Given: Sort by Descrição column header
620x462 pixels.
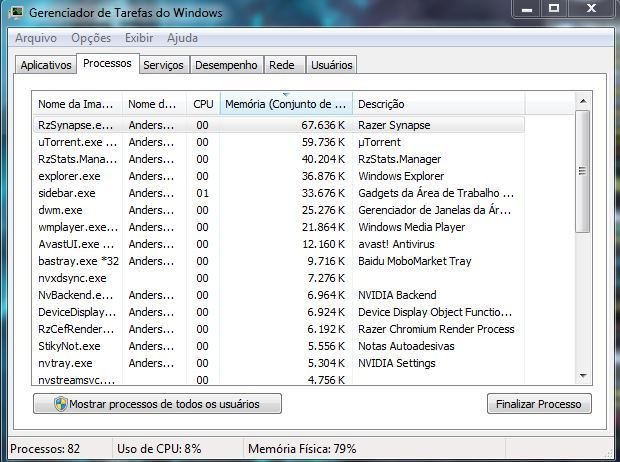Looking at the screenshot, I should pyautogui.click(x=439, y=104).
